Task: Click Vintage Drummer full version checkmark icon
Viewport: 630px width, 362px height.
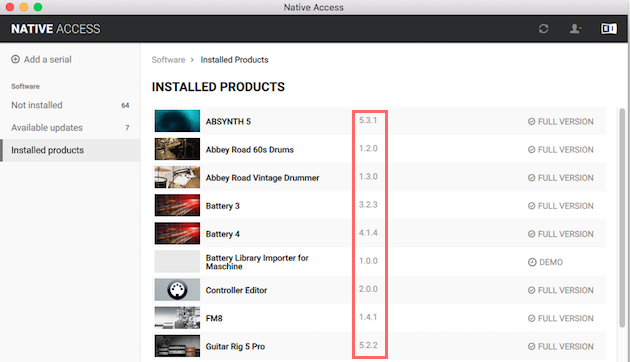Action: (x=531, y=178)
